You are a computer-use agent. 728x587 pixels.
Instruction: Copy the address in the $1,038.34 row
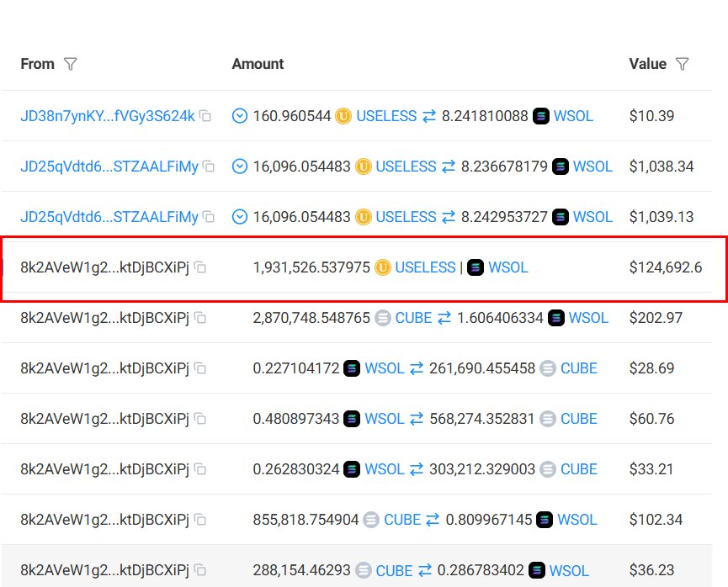click(209, 167)
